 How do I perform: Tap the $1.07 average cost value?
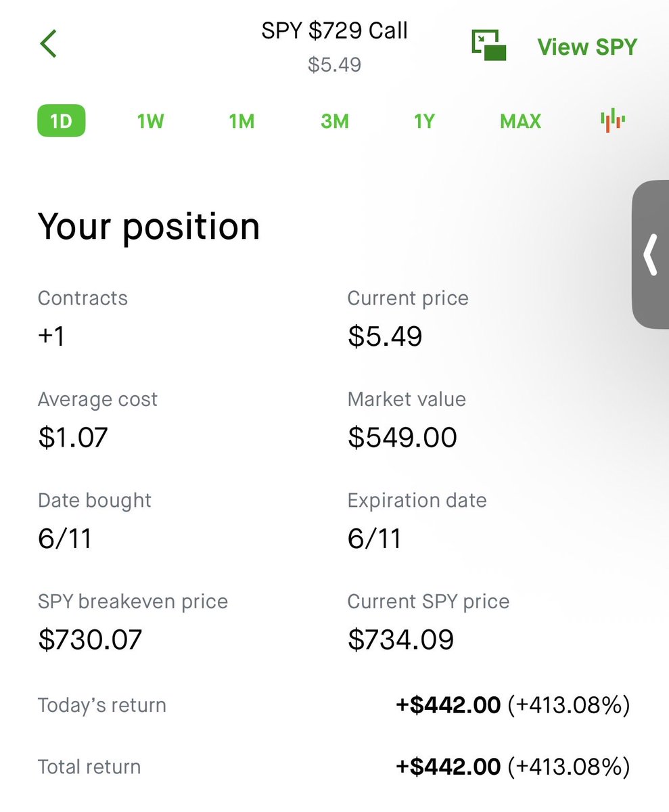pos(73,437)
